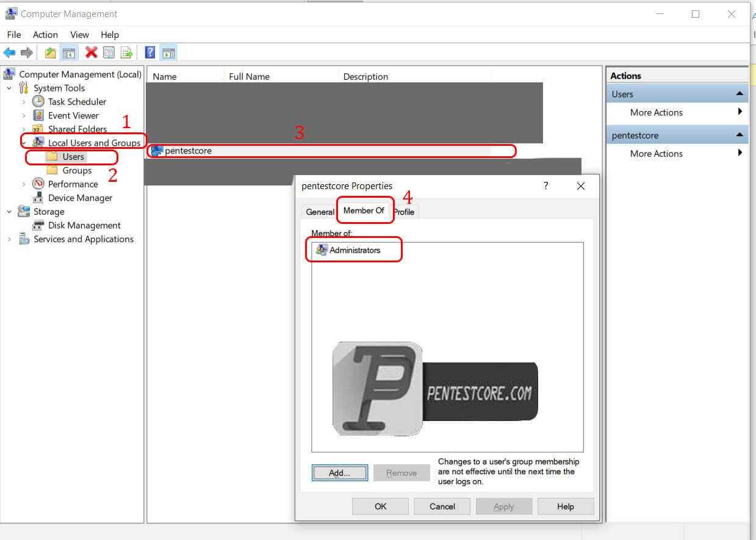The image size is (756, 540).
Task: Click the Add... button
Action: pyautogui.click(x=340, y=473)
